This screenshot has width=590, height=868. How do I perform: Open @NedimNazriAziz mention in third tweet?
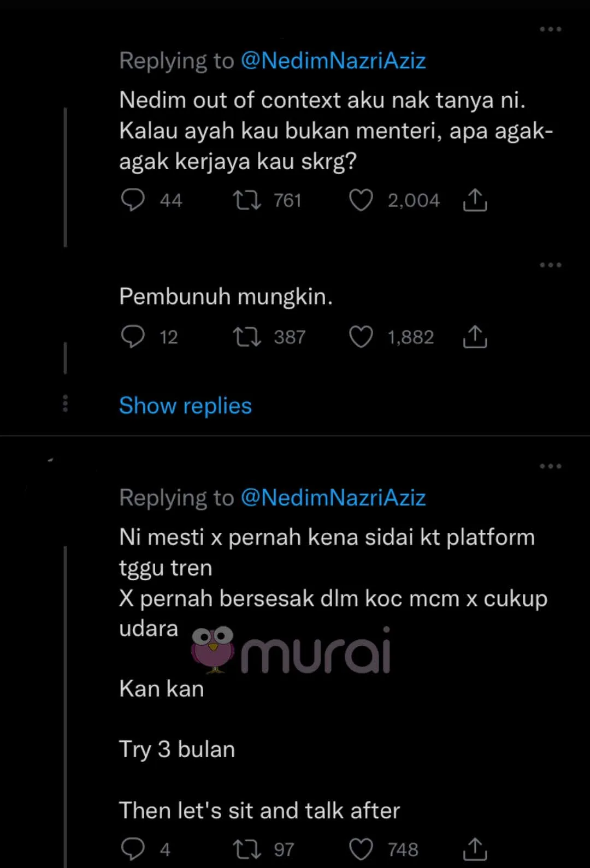point(333,497)
